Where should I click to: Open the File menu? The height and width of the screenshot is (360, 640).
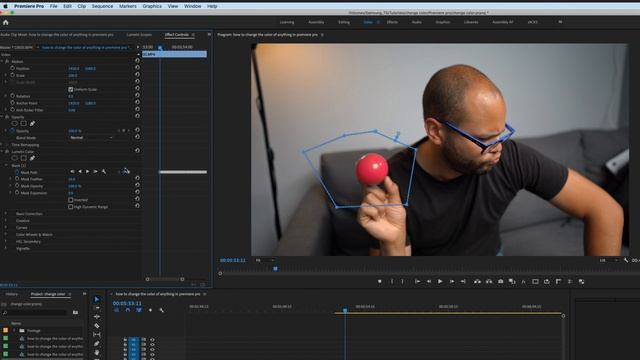tap(53, 6)
